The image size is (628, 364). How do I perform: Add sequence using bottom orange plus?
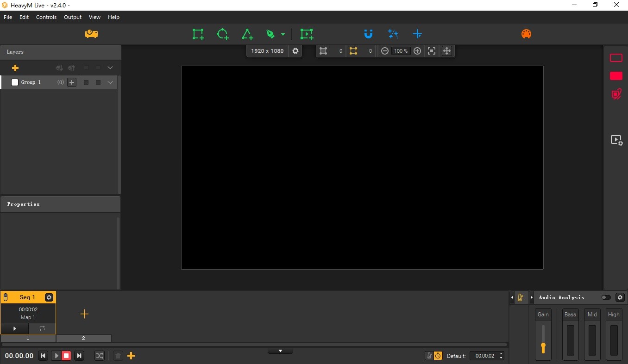click(131, 356)
